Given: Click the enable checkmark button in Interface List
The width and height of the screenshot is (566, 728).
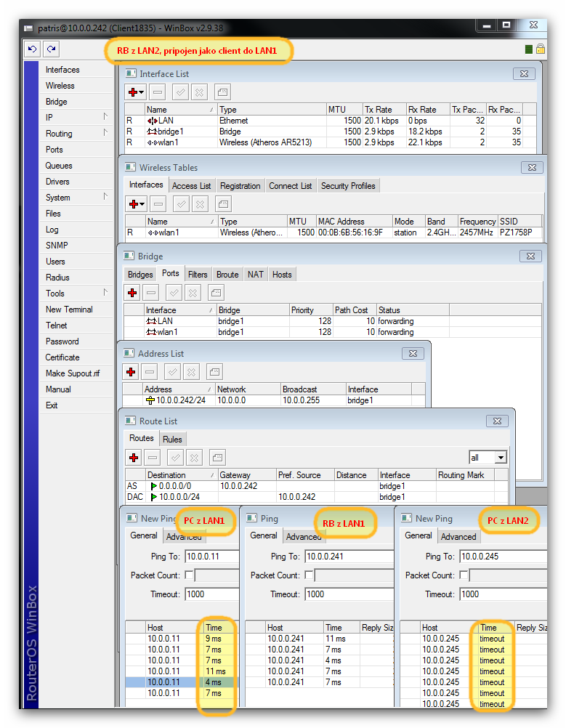Looking at the screenshot, I should (x=181, y=92).
